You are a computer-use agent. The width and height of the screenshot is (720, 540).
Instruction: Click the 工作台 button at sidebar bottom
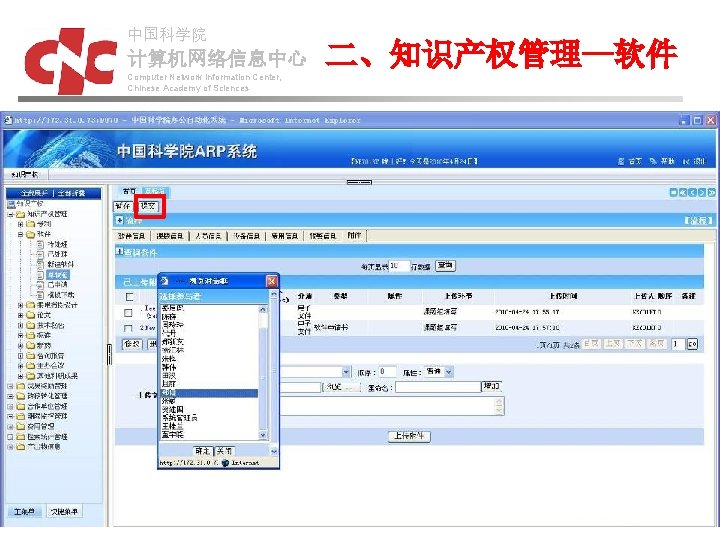pyautogui.click(x=24, y=512)
